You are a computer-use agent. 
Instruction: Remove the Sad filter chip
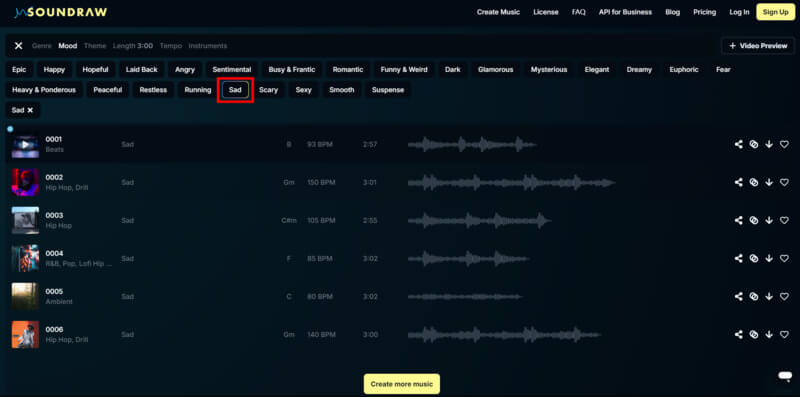pos(30,110)
